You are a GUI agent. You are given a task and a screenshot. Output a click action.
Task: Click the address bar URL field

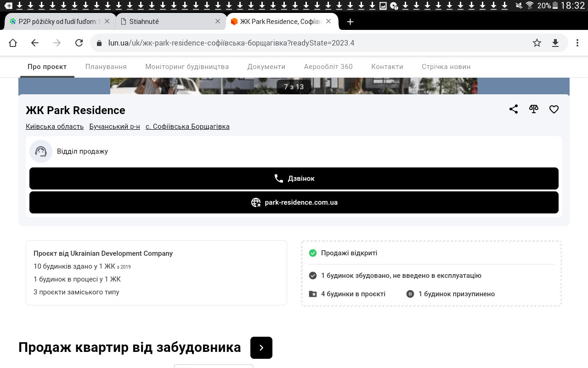312,43
